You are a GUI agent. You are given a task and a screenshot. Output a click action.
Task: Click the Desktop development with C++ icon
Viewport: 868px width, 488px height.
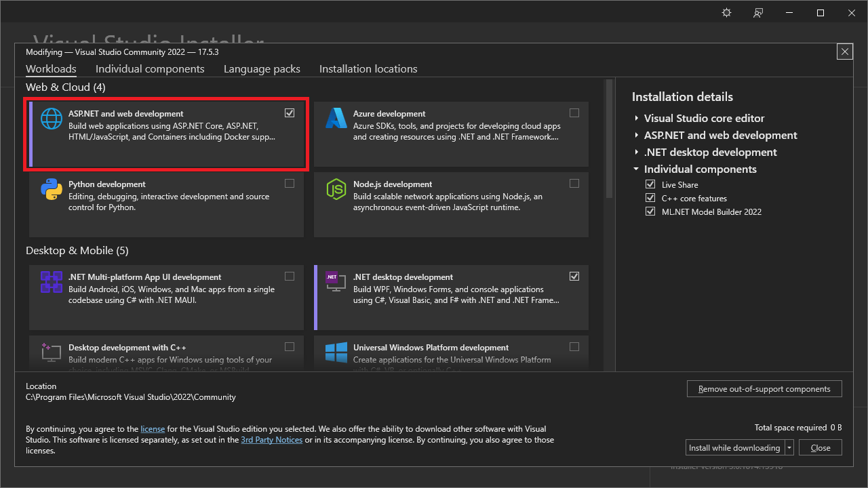52,351
